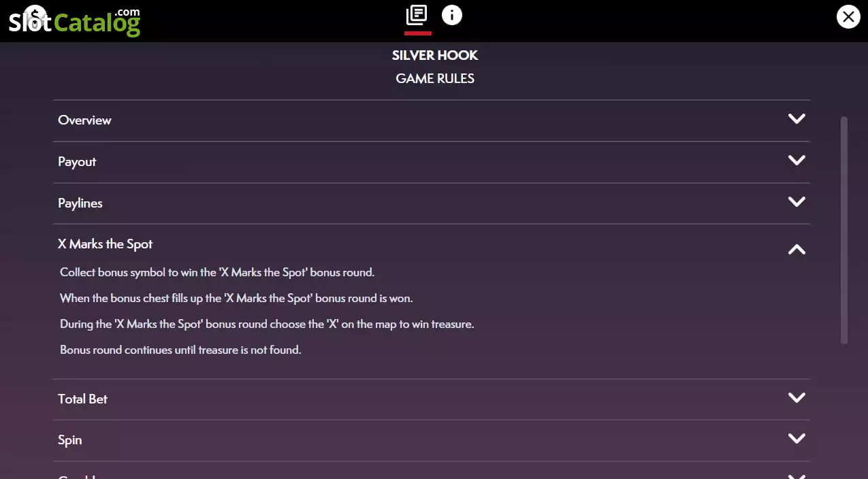868x479 pixels.
Task: Open the Spin rules heading
Action: click(69, 440)
